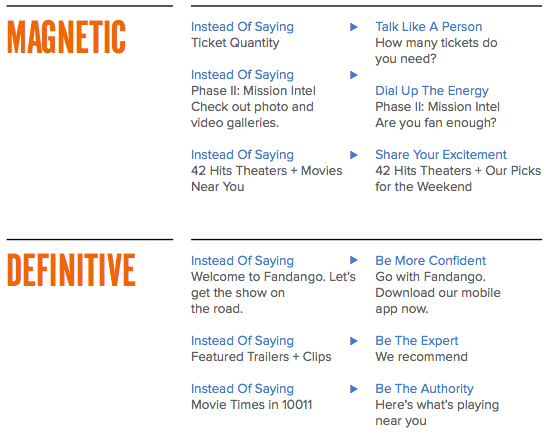The image size is (549, 438).
Task: Click the arrow beside 42 Hits Theaters + Movies
Action: 354,155
